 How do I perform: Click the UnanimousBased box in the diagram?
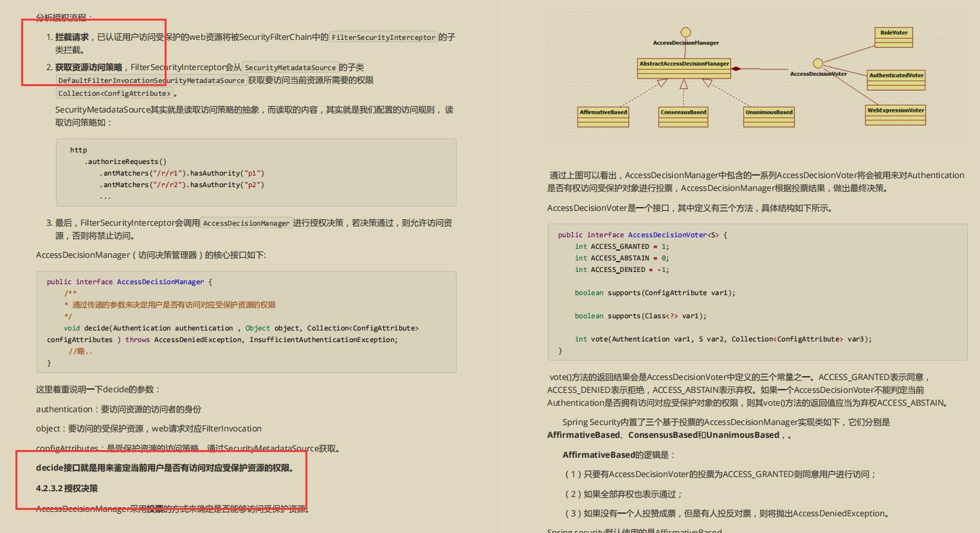(x=769, y=116)
